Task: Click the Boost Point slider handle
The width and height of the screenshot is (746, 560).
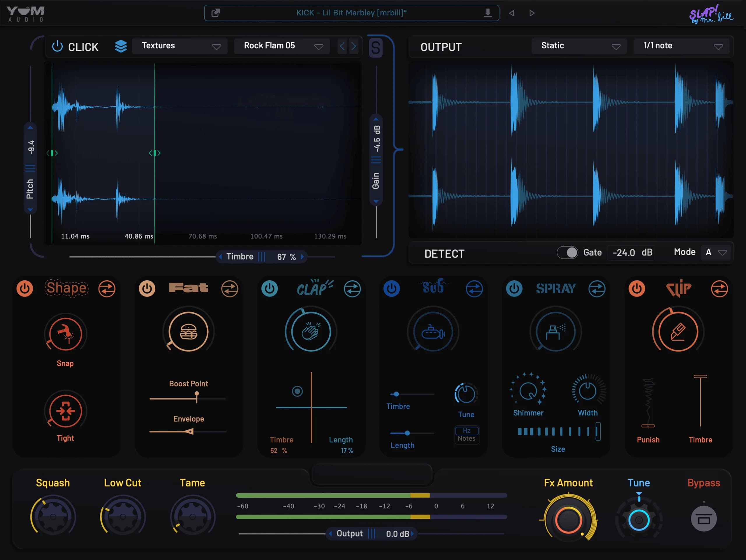Action: [x=197, y=395]
